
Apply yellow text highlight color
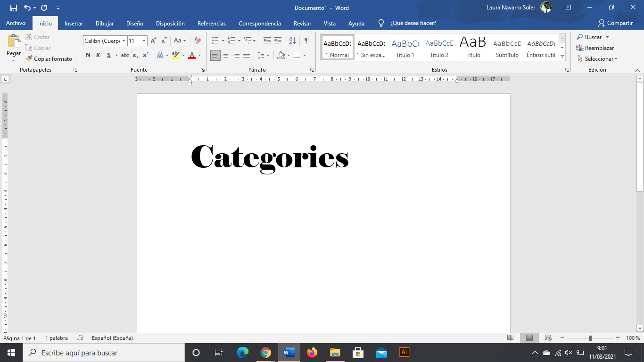point(176,55)
